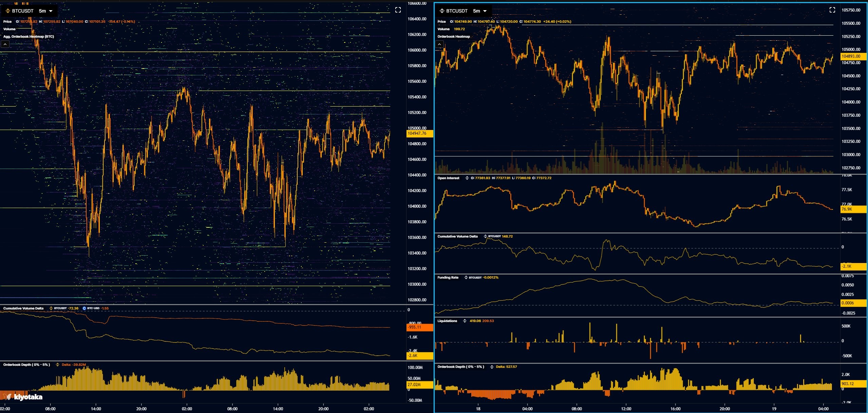Viewport: 868px width, 413px height.
Task: Enter fullscreen on the left chart
Action: click(x=398, y=10)
